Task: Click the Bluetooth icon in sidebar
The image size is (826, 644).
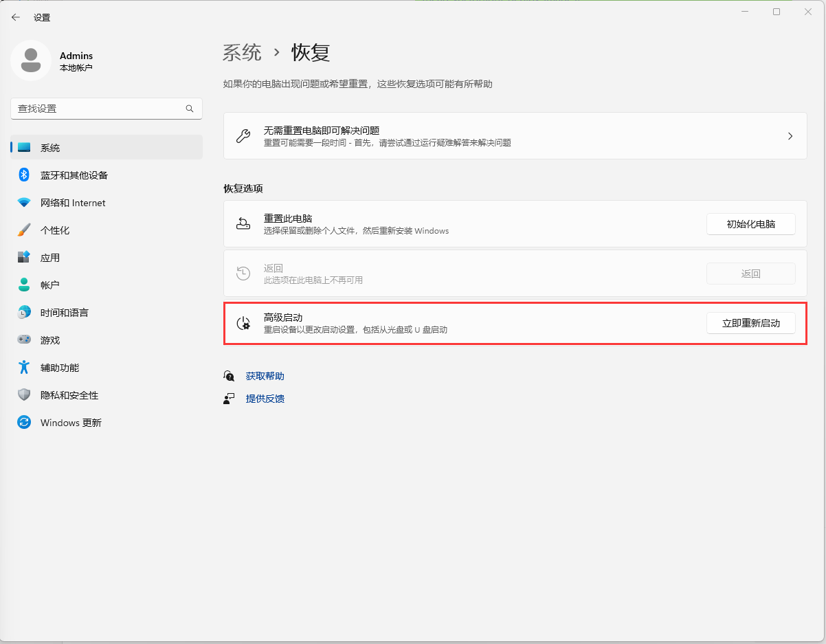Action: point(24,175)
